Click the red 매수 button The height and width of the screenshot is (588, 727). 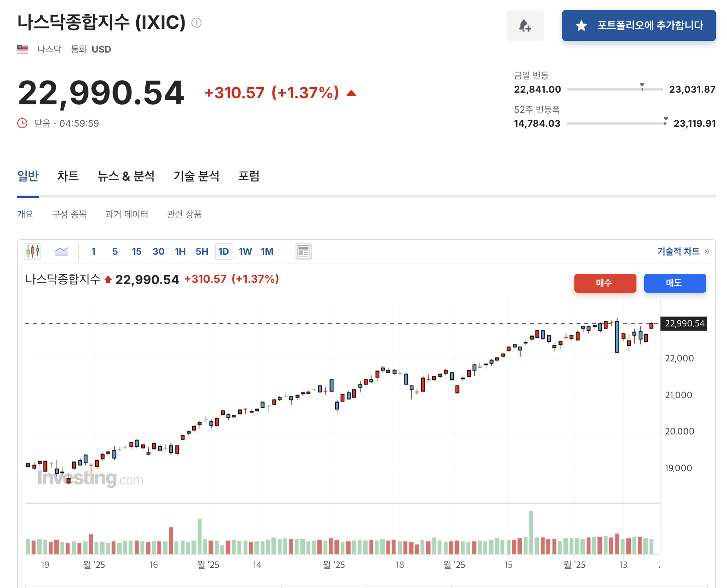click(605, 283)
